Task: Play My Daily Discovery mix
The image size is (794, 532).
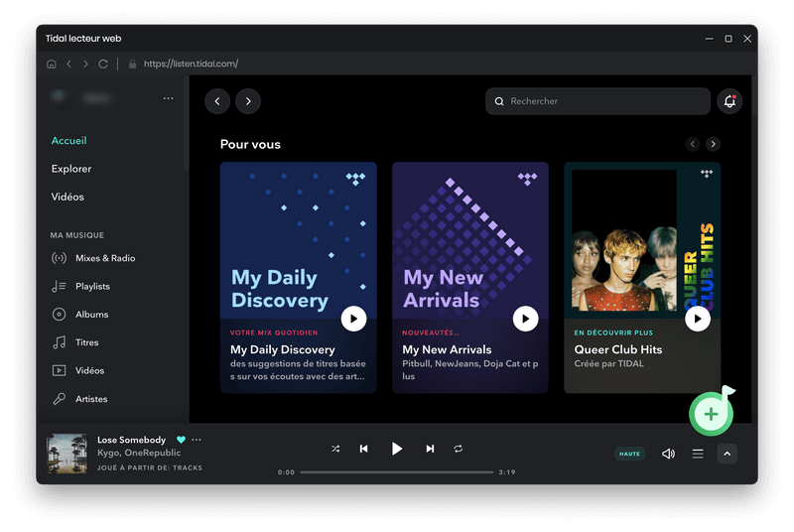Action: [x=353, y=319]
